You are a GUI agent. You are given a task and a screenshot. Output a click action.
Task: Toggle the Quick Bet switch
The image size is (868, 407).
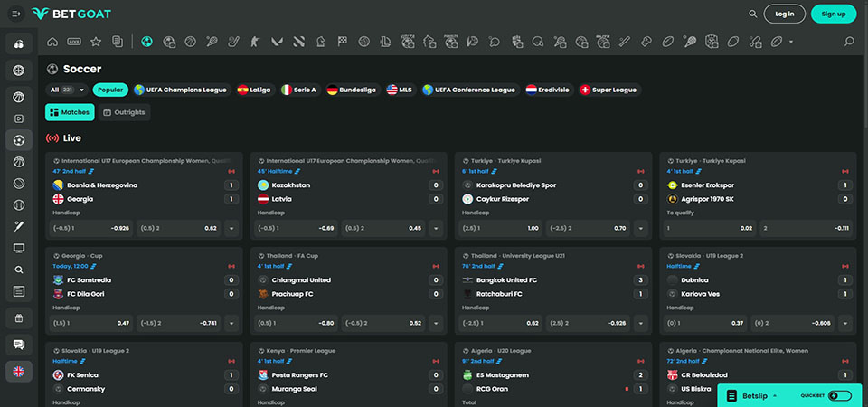[x=840, y=396]
